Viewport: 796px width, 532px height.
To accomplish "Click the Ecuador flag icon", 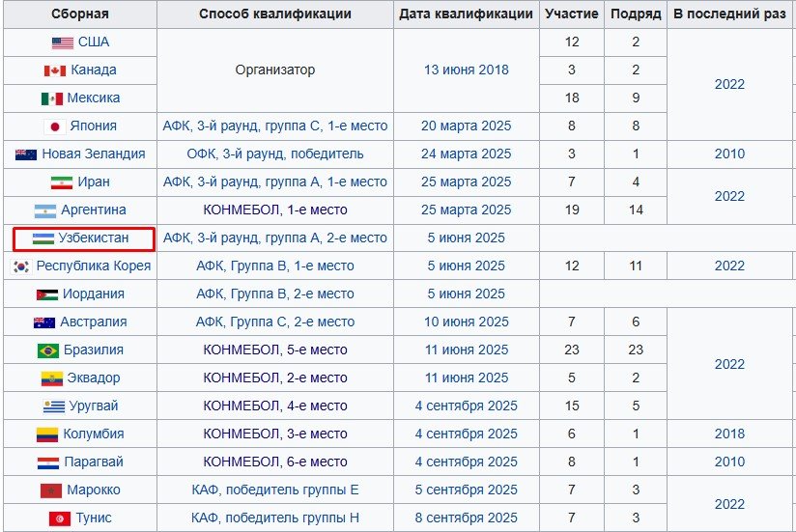I will pyautogui.click(x=52, y=378).
